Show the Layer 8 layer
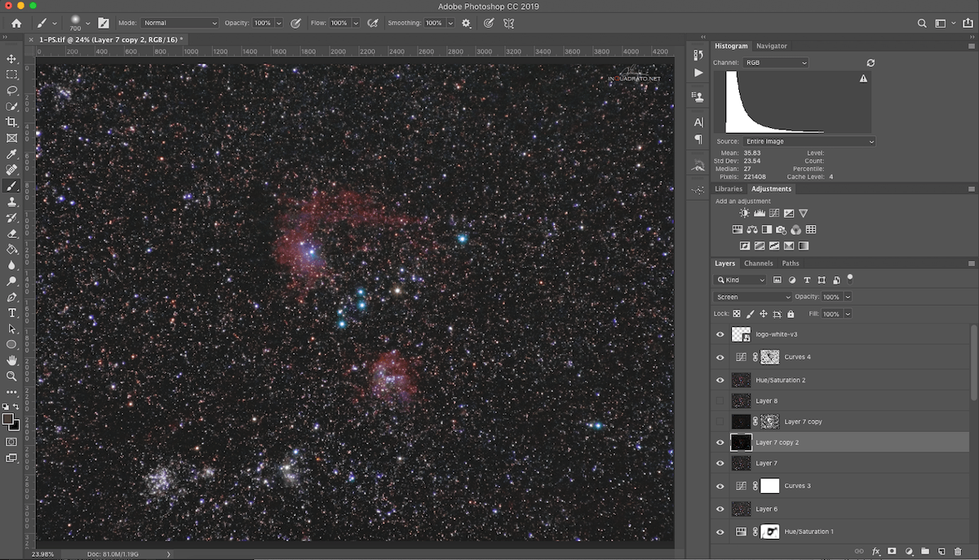979x560 pixels. pos(720,401)
